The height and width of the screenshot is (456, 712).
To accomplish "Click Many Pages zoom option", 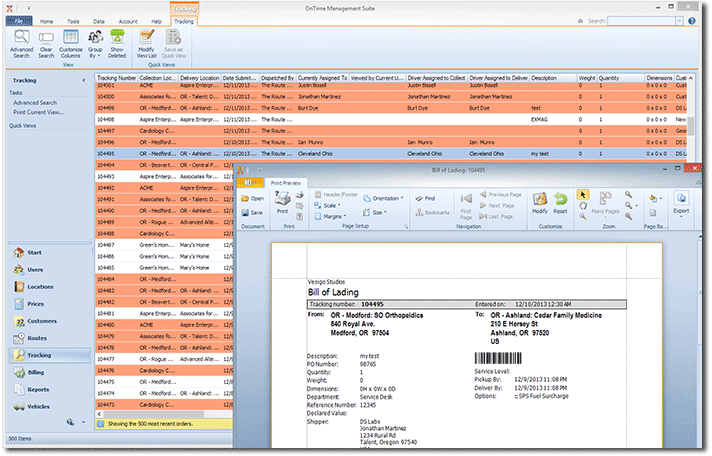I will pos(605,203).
